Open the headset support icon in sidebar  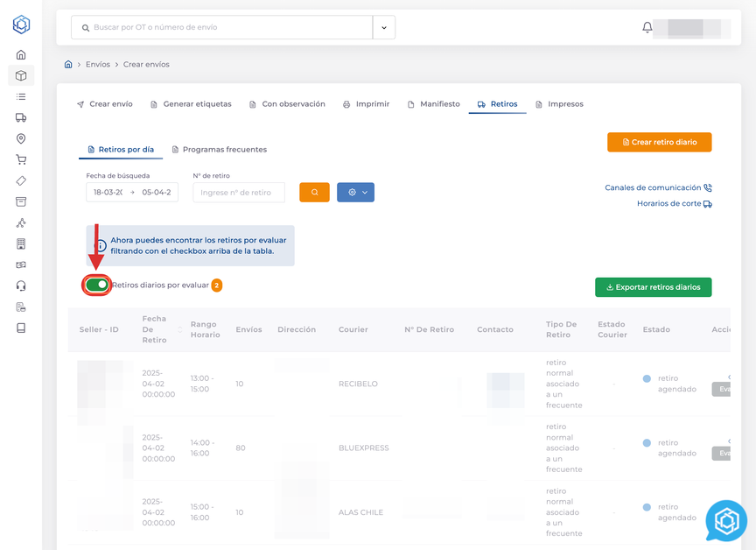coord(21,286)
